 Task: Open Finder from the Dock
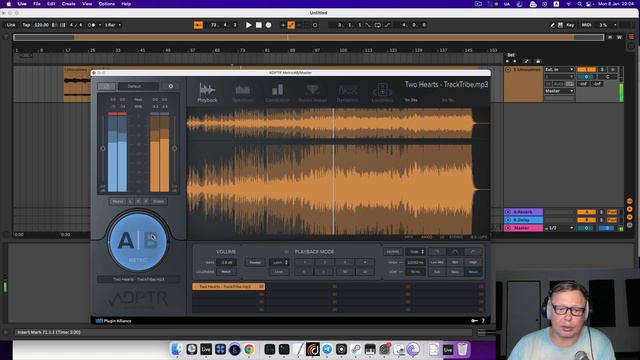click(x=177, y=349)
